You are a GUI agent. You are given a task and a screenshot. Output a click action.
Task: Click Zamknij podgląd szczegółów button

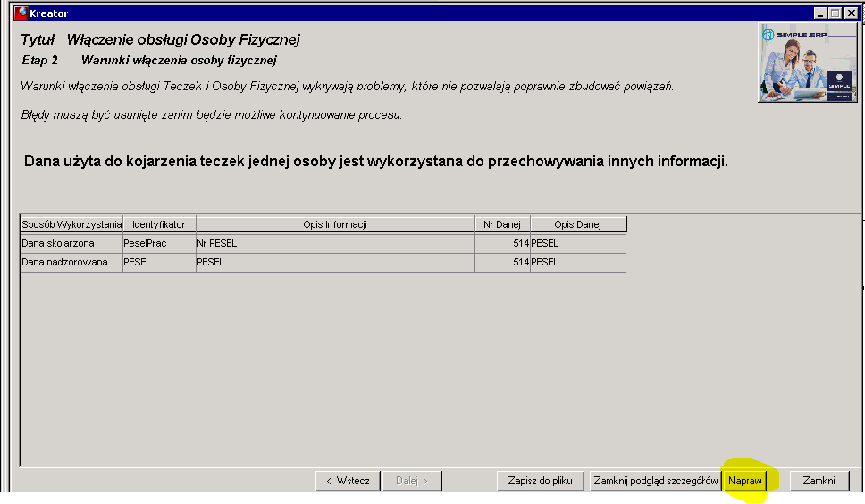[x=655, y=481]
